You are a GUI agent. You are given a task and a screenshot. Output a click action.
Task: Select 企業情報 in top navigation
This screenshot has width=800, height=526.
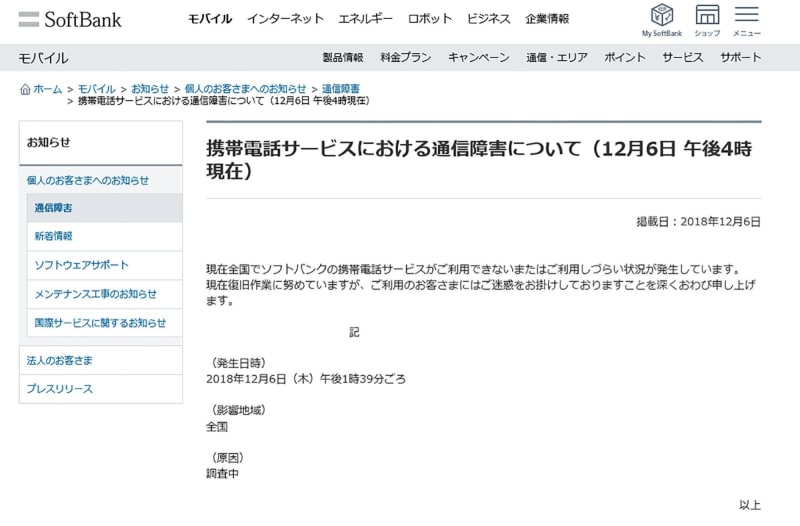click(x=547, y=19)
